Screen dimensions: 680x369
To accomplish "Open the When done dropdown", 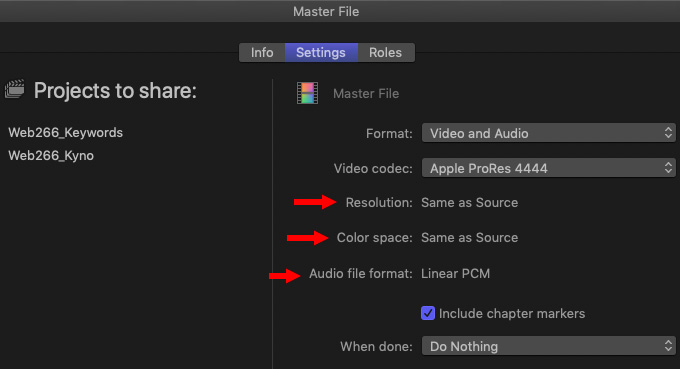I will coord(549,346).
